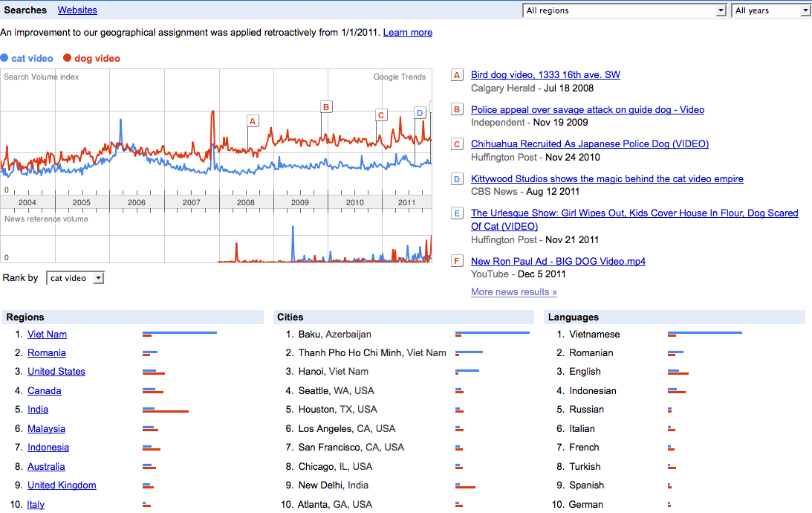Click Atlanta, GA, USA city row
Screen dimensions: 812x513
tap(334, 504)
